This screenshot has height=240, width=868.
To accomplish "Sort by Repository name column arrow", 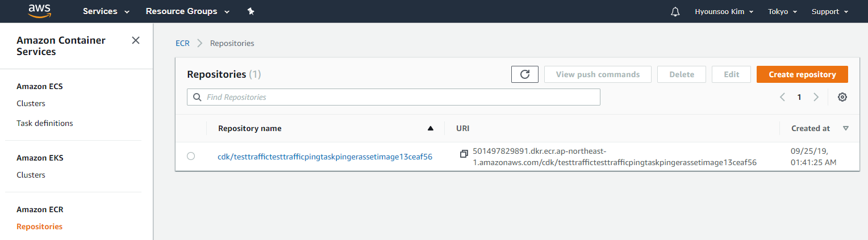I will pyautogui.click(x=430, y=128).
